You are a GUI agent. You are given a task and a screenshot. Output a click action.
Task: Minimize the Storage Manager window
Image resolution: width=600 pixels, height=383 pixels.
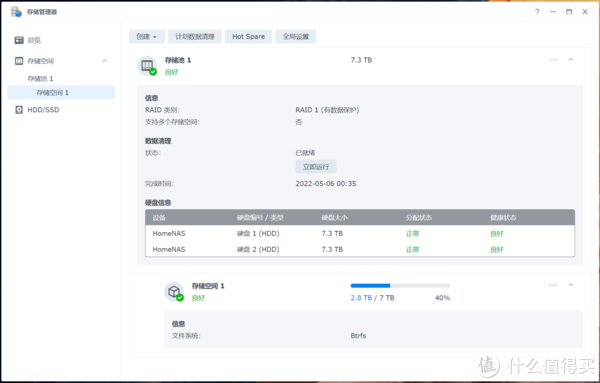point(553,12)
